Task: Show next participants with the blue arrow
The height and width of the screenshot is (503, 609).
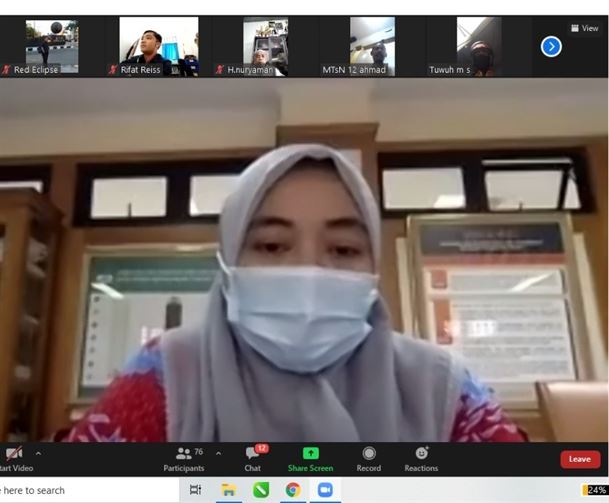Action: pyautogui.click(x=551, y=46)
